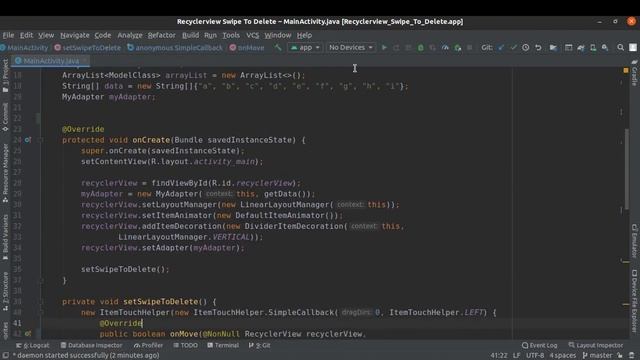Open the Database Inspector panel
This screenshot has width=640, height=360.
91,345
